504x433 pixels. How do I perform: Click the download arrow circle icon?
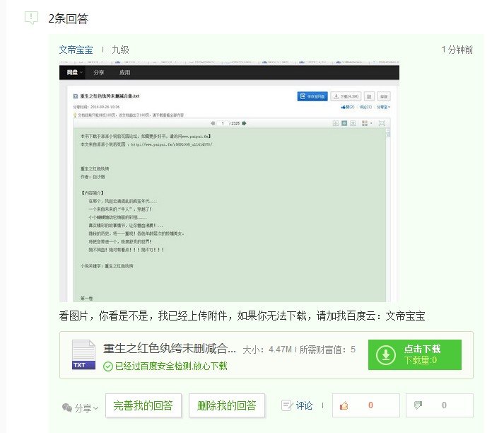tap(386, 355)
